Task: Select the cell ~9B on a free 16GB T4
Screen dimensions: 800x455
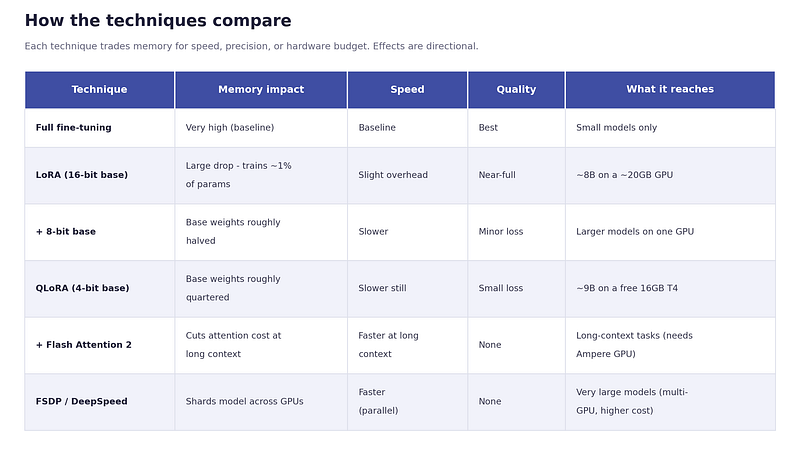Action: pos(627,288)
